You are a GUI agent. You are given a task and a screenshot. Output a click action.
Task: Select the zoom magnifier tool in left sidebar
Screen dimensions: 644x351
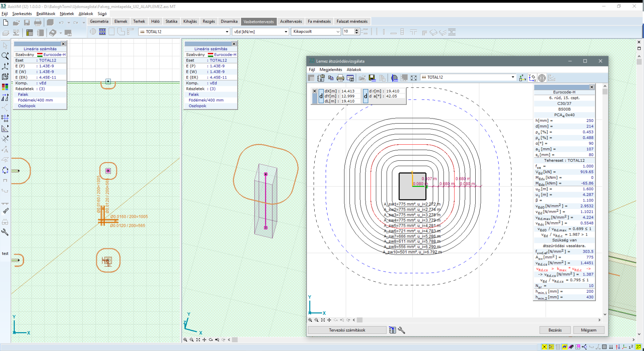click(x=5, y=56)
